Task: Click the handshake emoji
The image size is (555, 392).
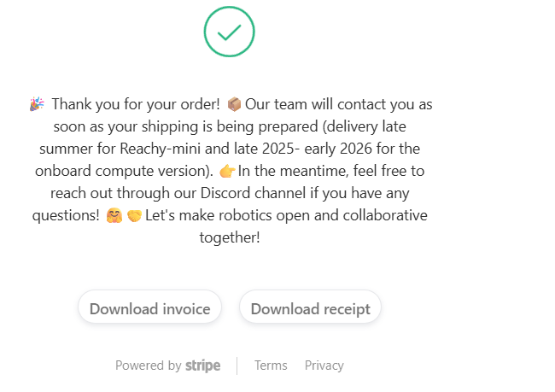Action: click(x=133, y=215)
